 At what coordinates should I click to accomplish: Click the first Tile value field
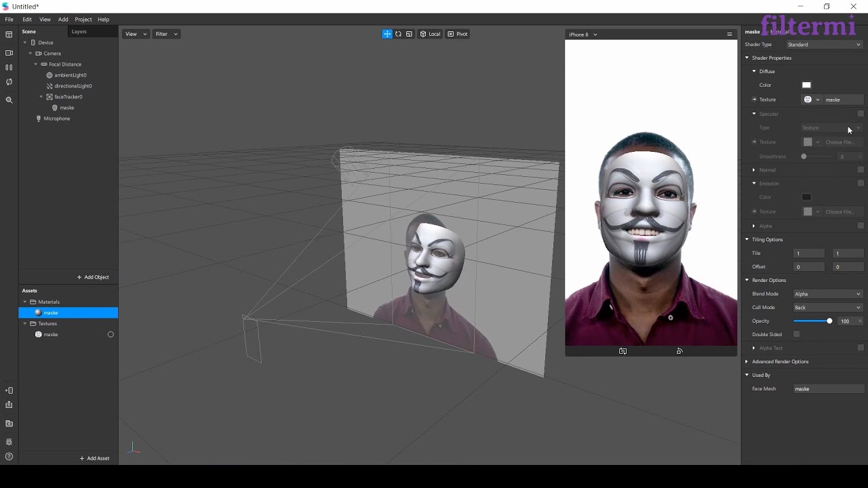tap(809, 253)
